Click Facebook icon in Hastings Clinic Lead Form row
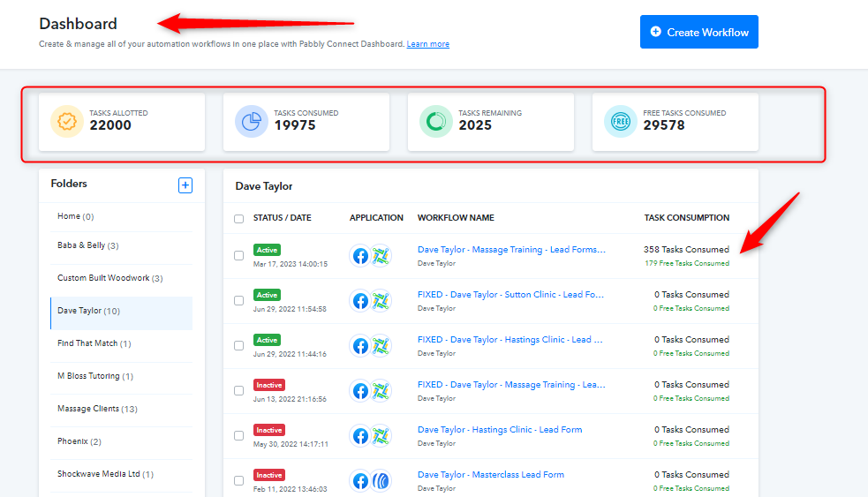The width and height of the screenshot is (868, 497). (x=360, y=436)
